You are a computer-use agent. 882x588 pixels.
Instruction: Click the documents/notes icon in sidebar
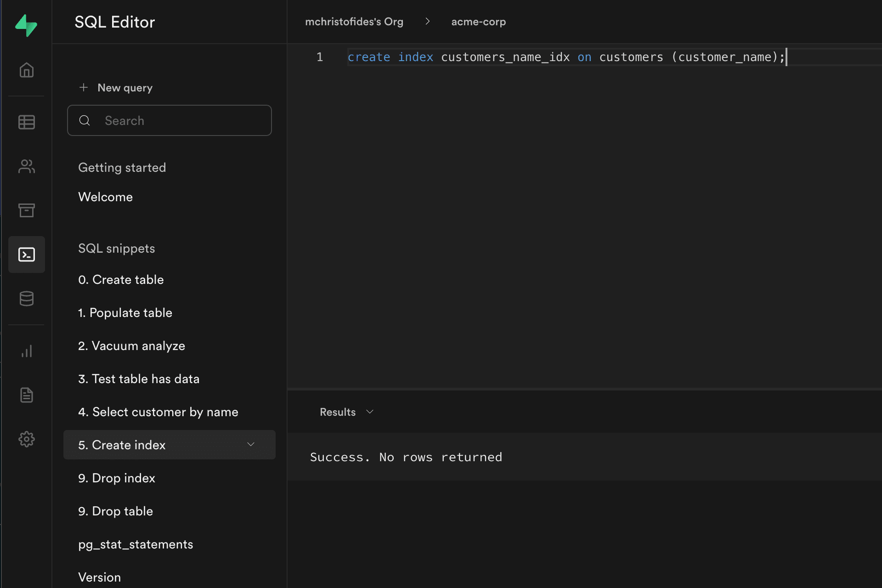tap(26, 395)
